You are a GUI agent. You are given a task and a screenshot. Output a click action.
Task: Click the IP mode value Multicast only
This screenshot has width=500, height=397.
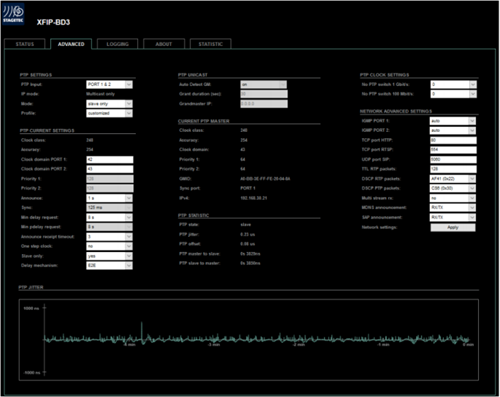[x=100, y=94]
